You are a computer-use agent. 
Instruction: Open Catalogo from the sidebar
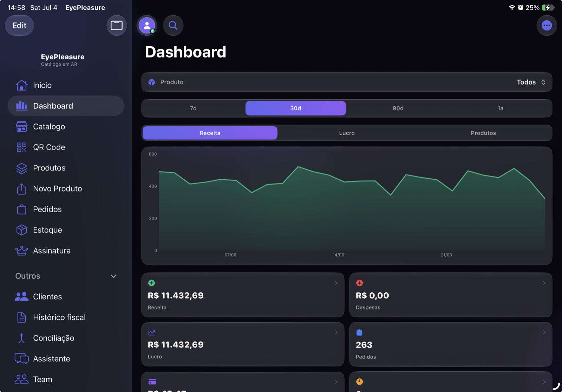click(66, 126)
